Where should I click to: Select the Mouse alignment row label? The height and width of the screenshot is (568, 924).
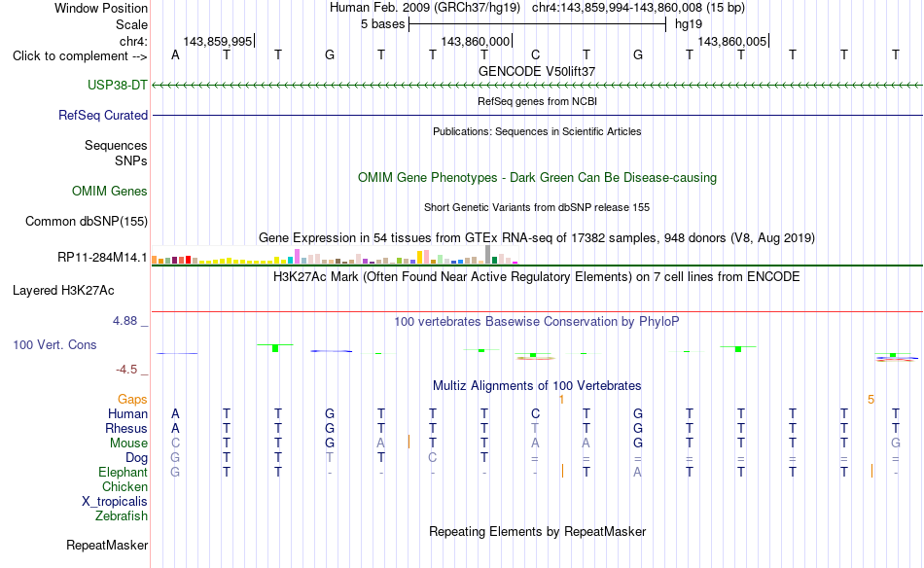pyautogui.click(x=129, y=444)
